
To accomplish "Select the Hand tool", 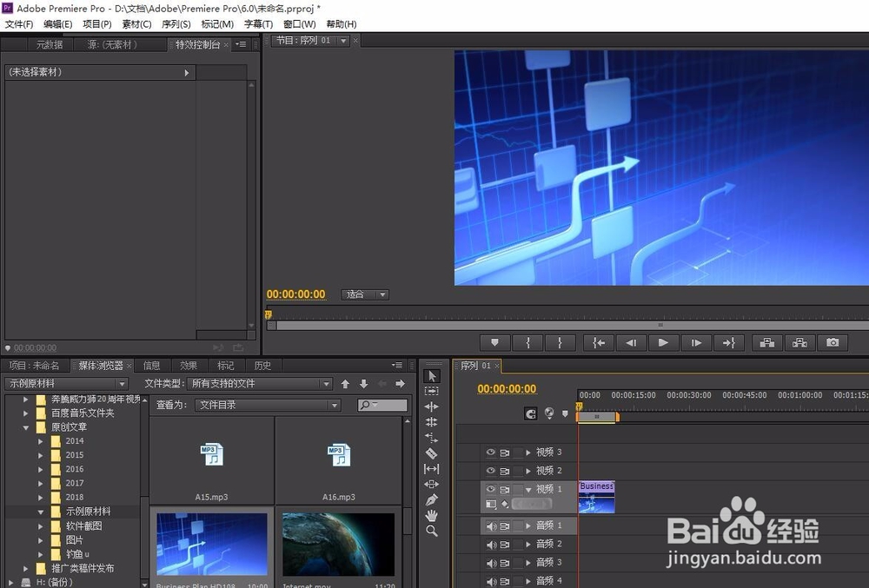I will tap(432, 515).
